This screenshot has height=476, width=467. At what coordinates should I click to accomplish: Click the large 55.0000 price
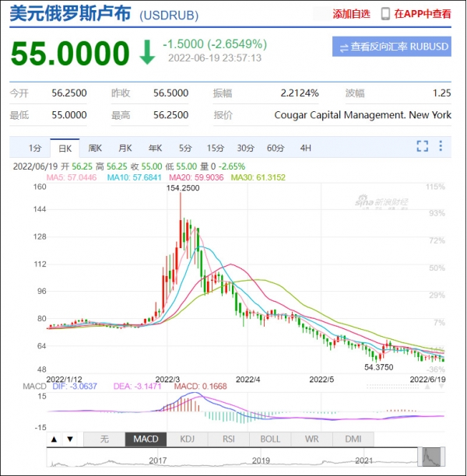point(70,54)
